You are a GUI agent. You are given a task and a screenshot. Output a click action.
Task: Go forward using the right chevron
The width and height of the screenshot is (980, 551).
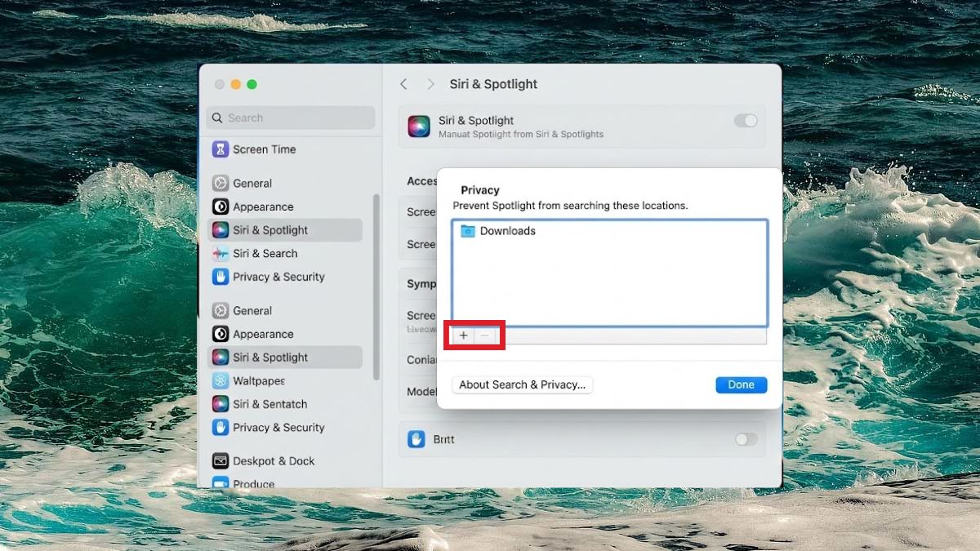pyautogui.click(x=430, y=84)
